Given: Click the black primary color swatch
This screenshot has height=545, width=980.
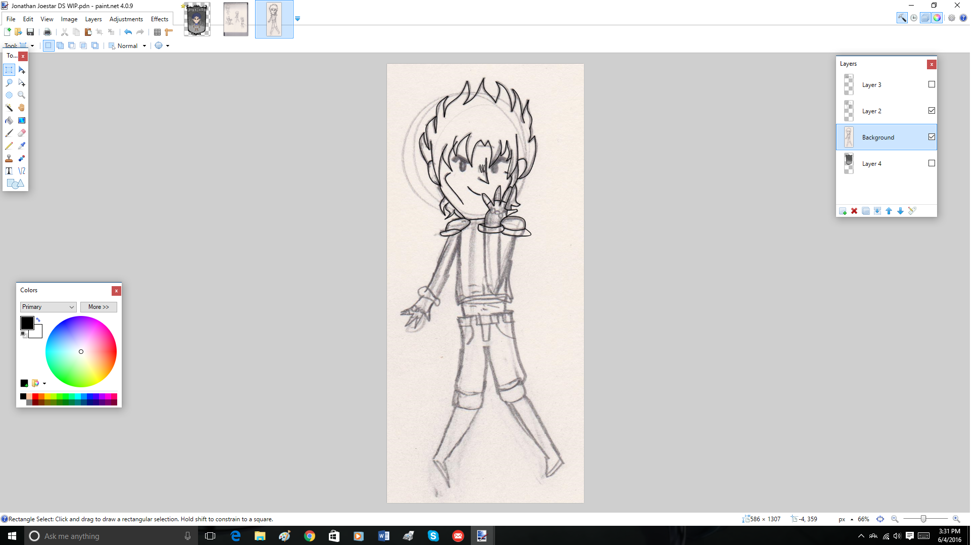Looking at the screenshot, I should tap(27, 323).
